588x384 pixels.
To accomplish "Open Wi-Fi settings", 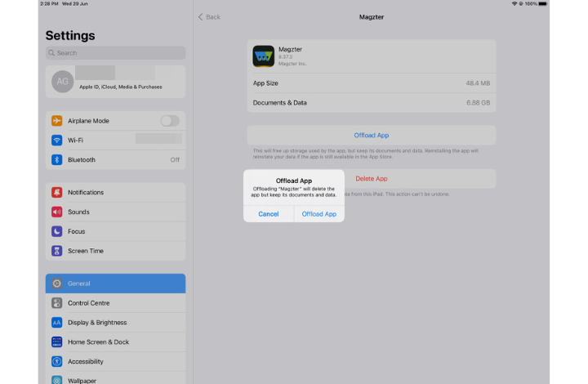I will pyautogui.click(x=115, y=141).
